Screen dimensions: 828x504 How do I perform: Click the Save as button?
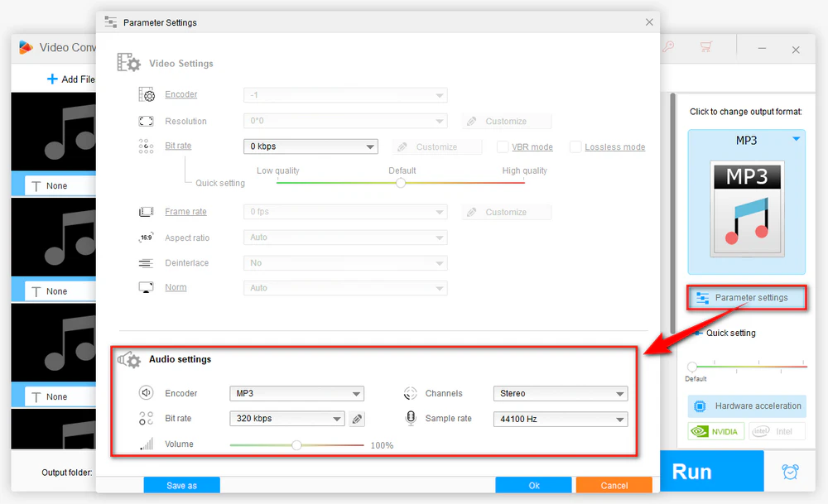[x=181, y=485]
